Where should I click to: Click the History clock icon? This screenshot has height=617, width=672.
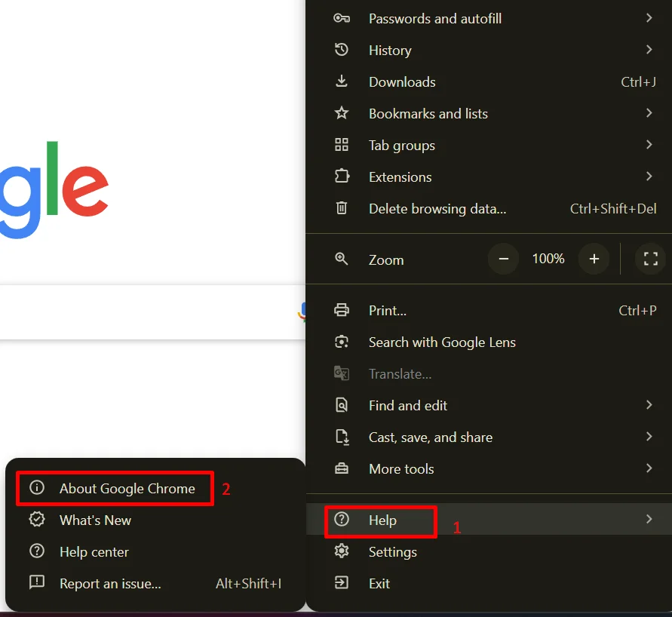(x=342, y=50)
